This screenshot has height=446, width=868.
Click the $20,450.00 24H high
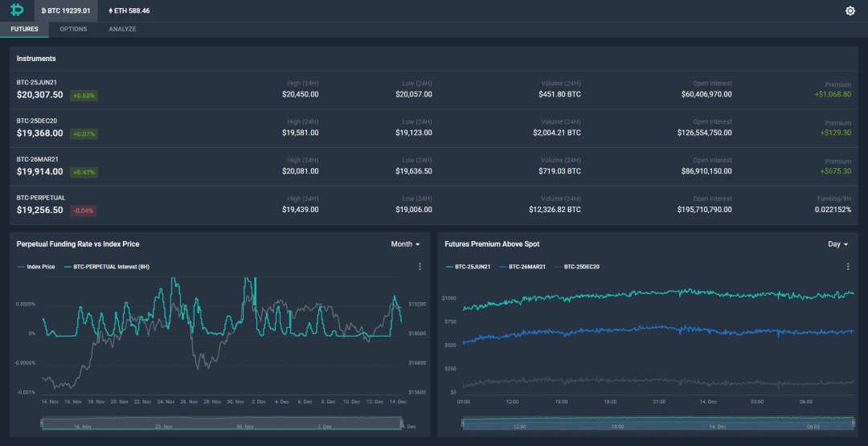click(300, 95)
